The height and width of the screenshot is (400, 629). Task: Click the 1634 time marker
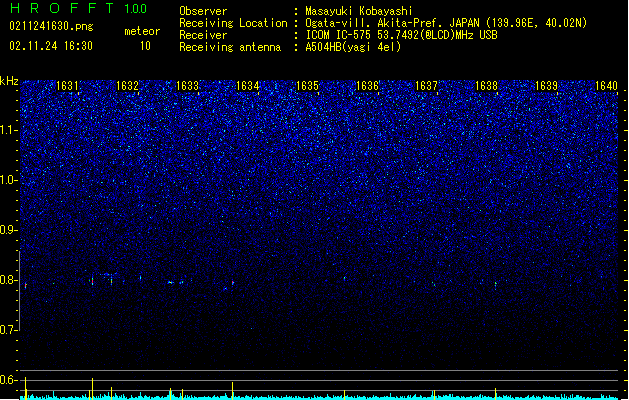click(x=248, y=86)
